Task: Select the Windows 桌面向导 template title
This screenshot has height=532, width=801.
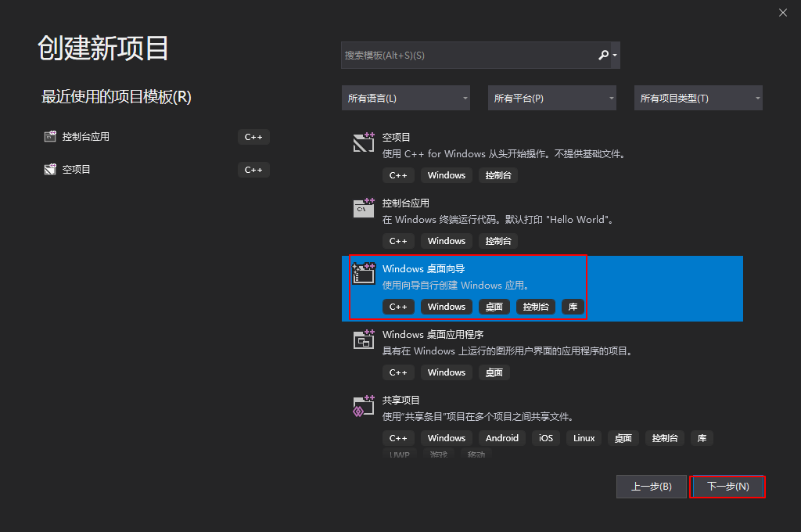Action: [423, 269]
